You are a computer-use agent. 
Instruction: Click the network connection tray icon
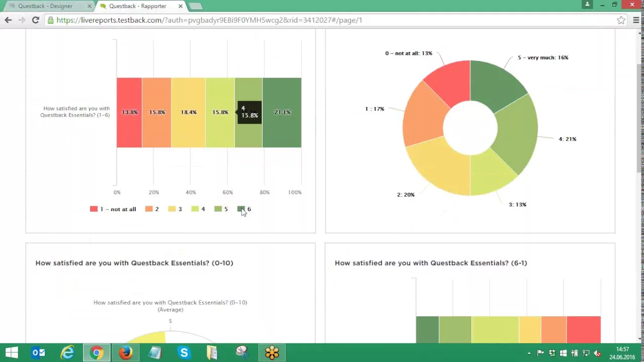(x=586, y=353)
